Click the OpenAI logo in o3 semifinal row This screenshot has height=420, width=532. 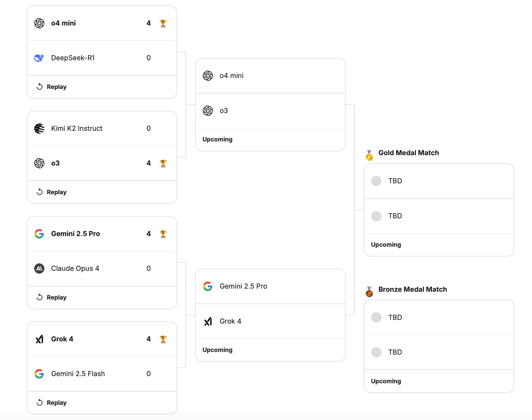click(x=208, y=111)
